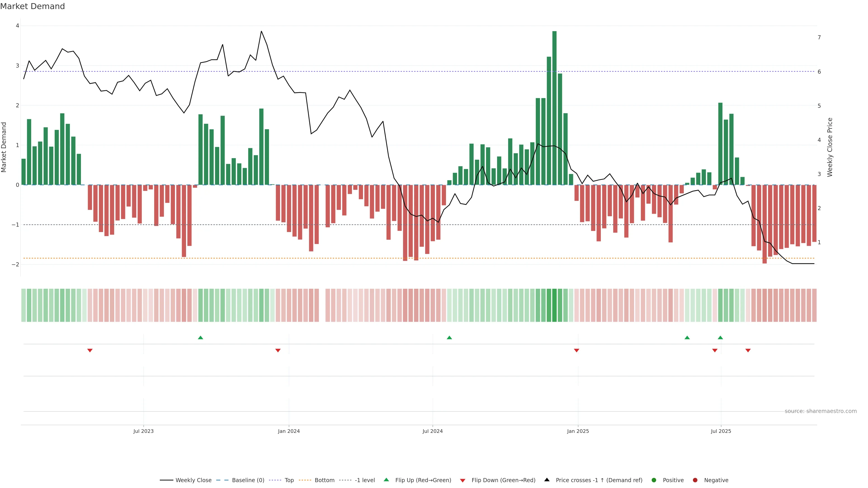Click the source: sharemaestro.com text

pos(821,411)
